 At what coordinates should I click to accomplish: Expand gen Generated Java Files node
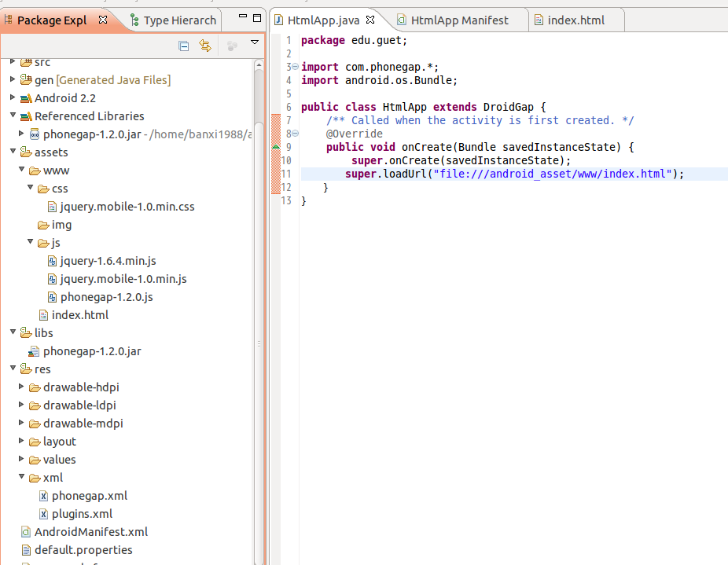(13, 79)
